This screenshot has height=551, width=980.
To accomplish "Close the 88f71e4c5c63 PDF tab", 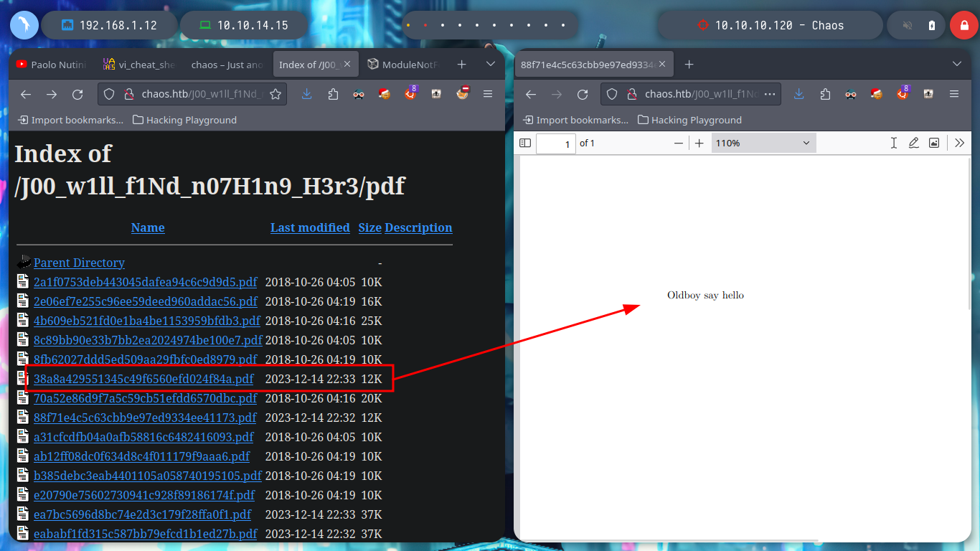I will coord(662,65).
